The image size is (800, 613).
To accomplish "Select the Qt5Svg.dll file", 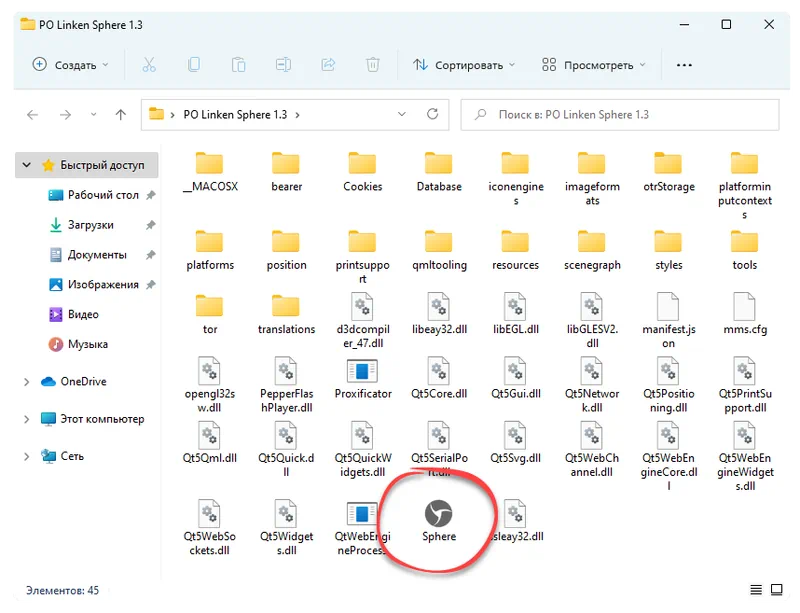I will tap(515, 443).
